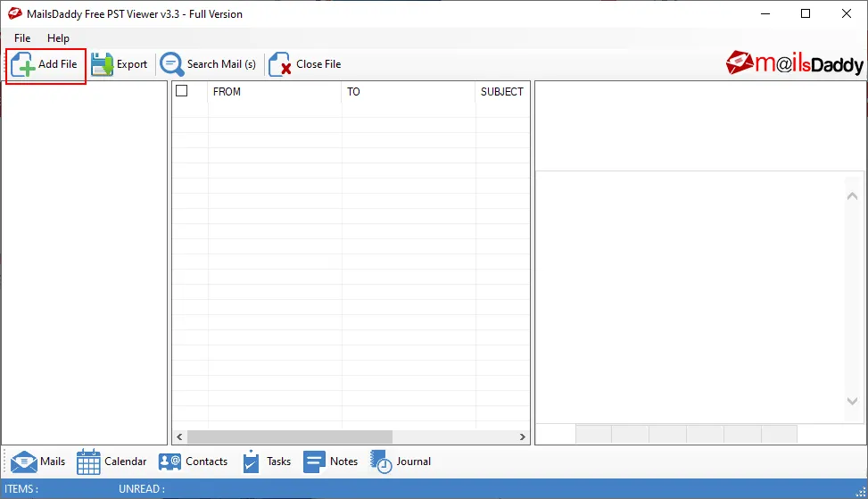Click the title bar app icon
Viewport: 868px width, 499px height.
(x=15, y=14)
